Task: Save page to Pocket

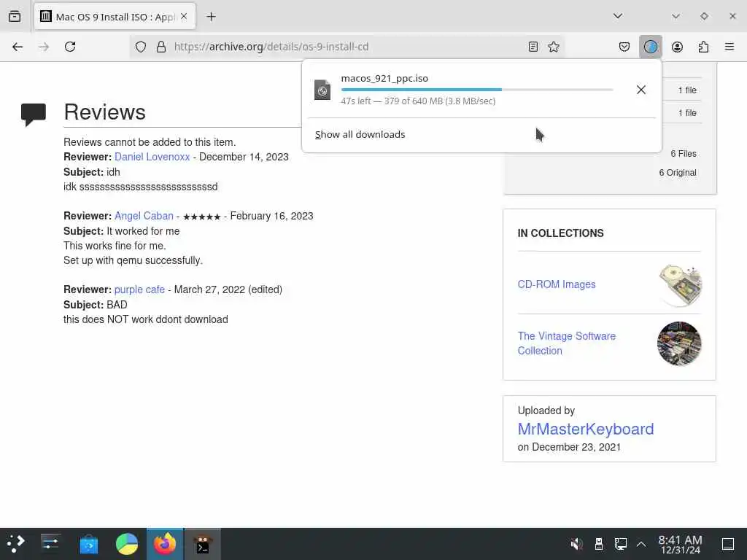Action: coord(624,47)
